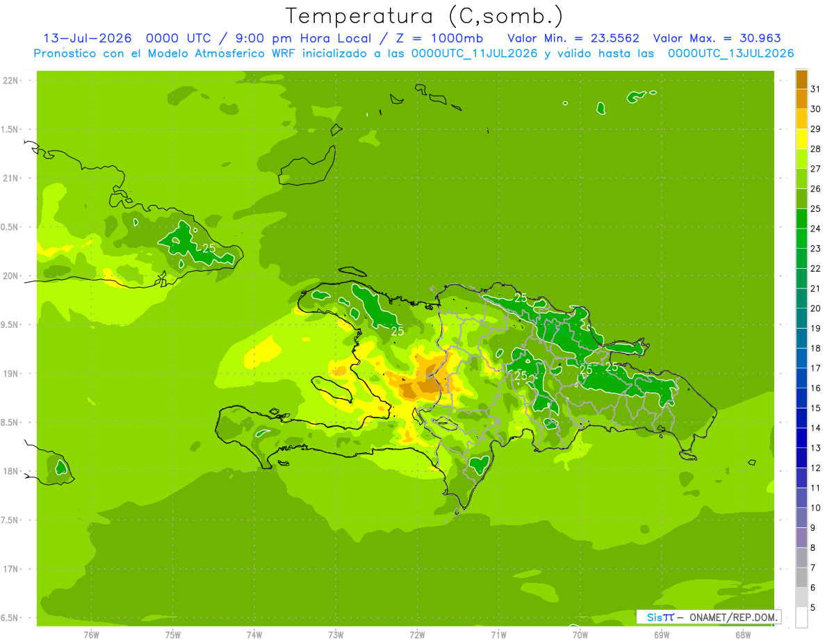Click the '76W' longitude axis label
834x644 pixels.
91,635
